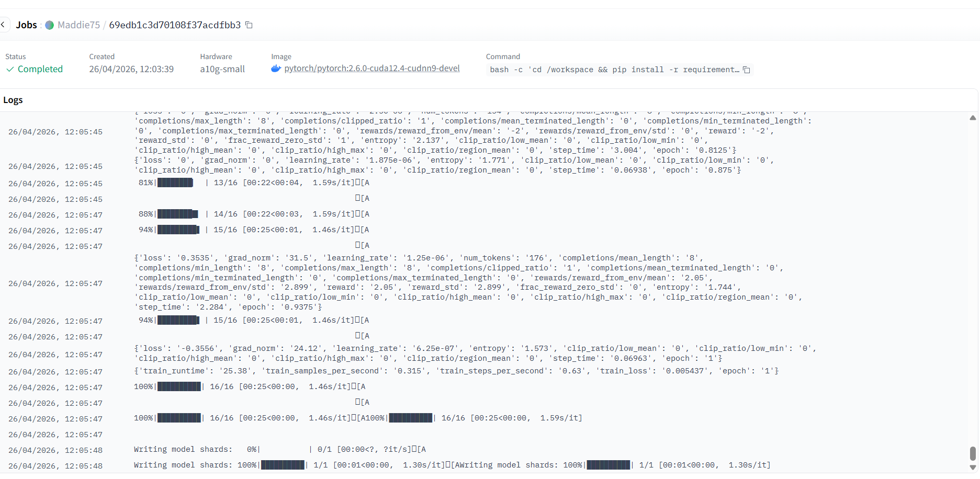This screenshot has height=479, width=980.
Task: Click the Writing model shards 0% line
Action: click(280, 449)
